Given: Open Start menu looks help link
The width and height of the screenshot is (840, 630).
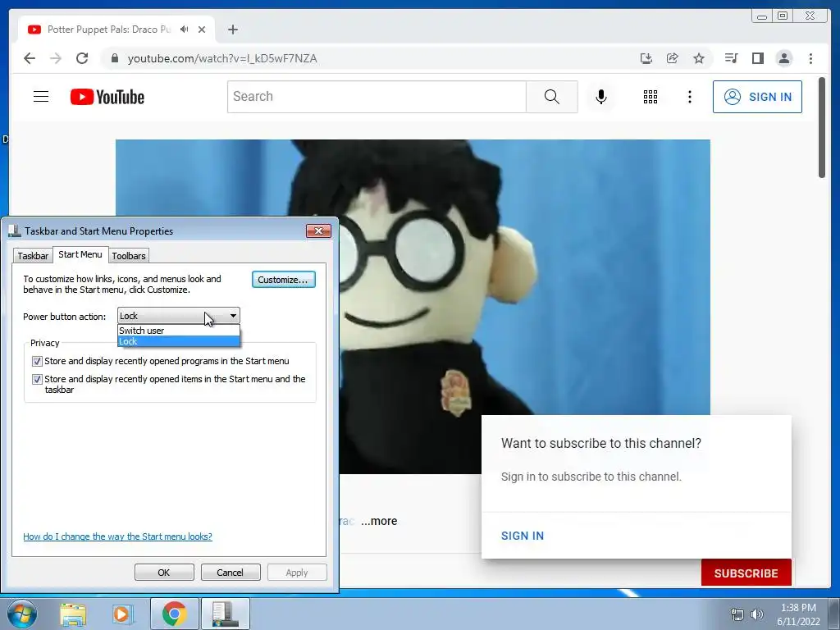Looking at the screenshot, I should pyautogui.click(x=117, y=536).
